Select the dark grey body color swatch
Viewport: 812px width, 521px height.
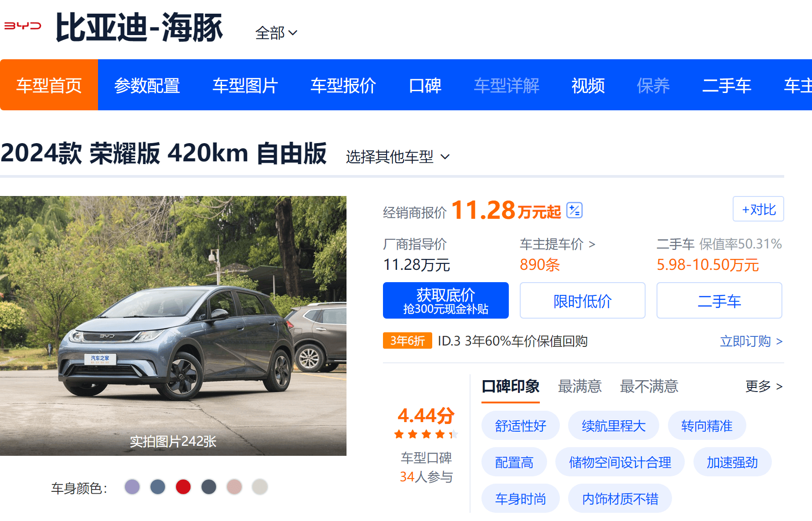[209, 487]
